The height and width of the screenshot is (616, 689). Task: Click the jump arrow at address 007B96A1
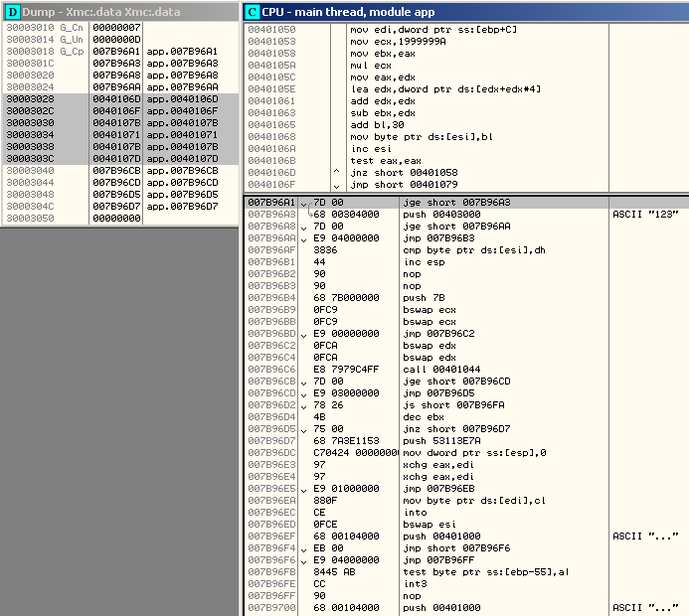click(x=304, y=203)
